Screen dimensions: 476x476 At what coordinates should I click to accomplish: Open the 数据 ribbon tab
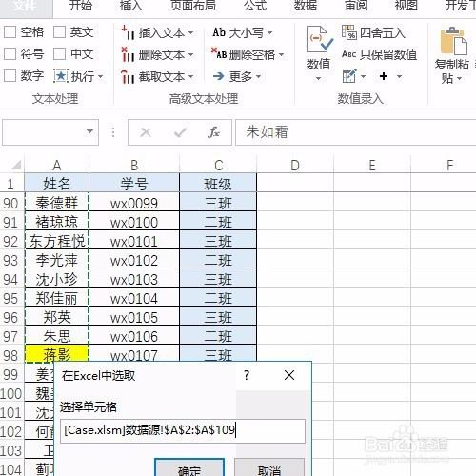pyautogui.click(x=306, y=6)
